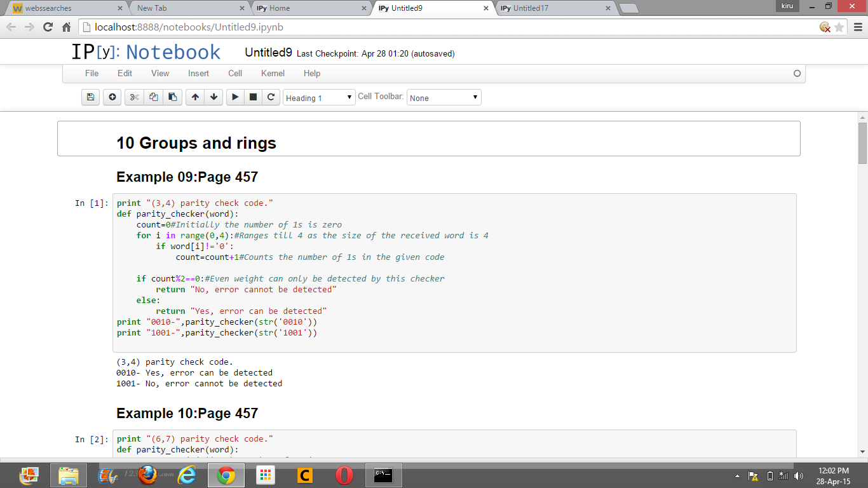The width and height of the screenshot is (868, 488).
Task: Open the Kernel menu
Action: 273,73
